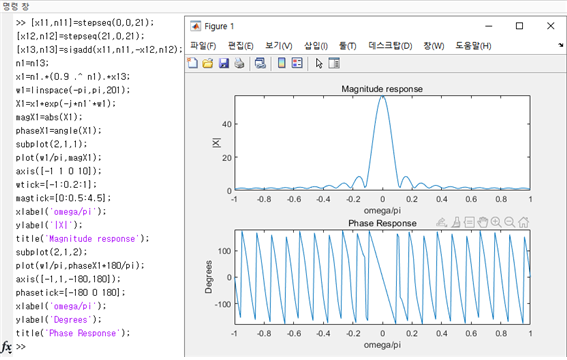This screenshot has height=360, width=567.
Task: Click the Restore View home icon
Action: [x=524, y=222]
